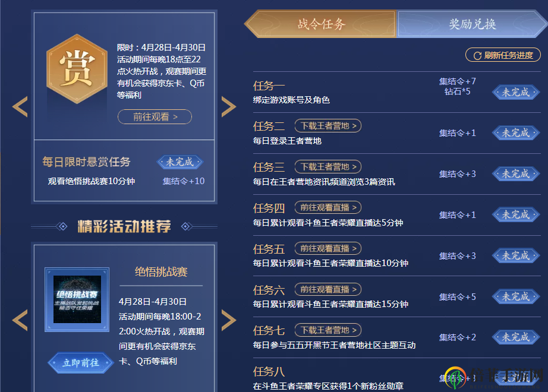548x392 pixels.
Task: Click the 绑定游戏账号及角色 task text
Action: (291, 100)
